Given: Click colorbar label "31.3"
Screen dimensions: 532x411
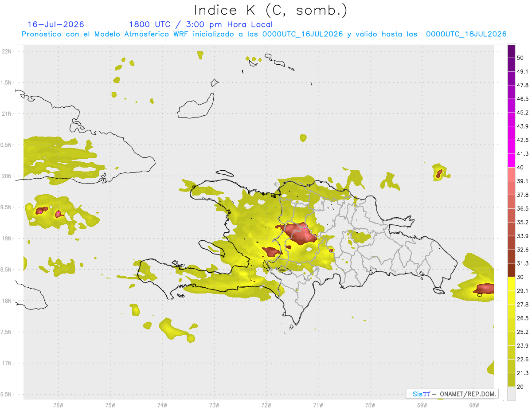Looking at the screenshot, I should click(523, 263).
